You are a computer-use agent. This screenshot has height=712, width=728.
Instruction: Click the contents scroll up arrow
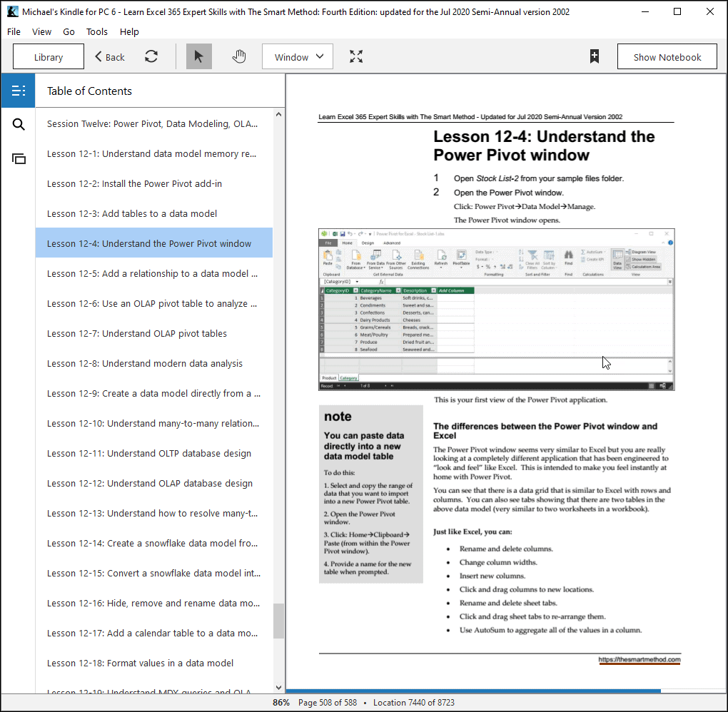[278, 114]
